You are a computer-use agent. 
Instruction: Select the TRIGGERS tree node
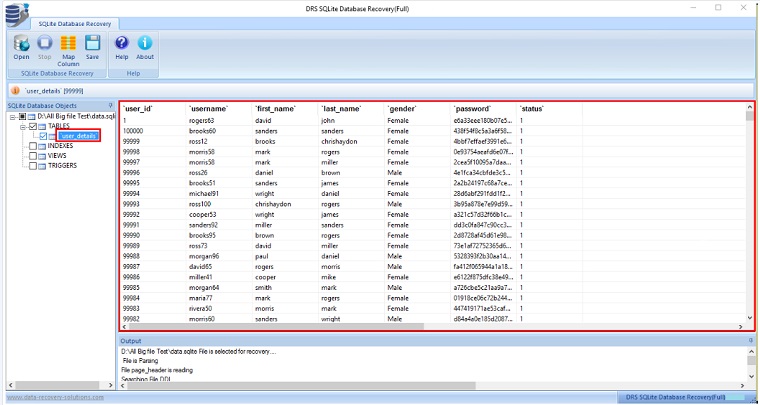pos(63,166)
